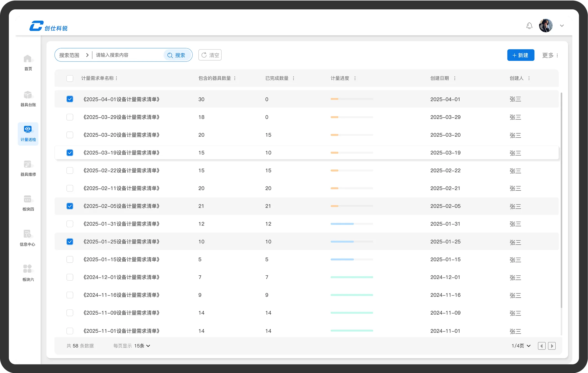
Task: Click date cell 2025-02-21
Action: click(445, 188)
